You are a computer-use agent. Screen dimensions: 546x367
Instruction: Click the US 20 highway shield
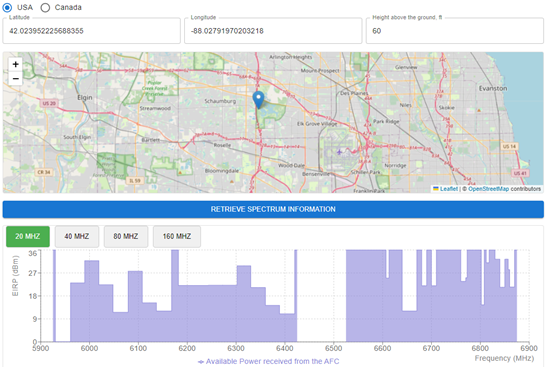tap(49, 103)
